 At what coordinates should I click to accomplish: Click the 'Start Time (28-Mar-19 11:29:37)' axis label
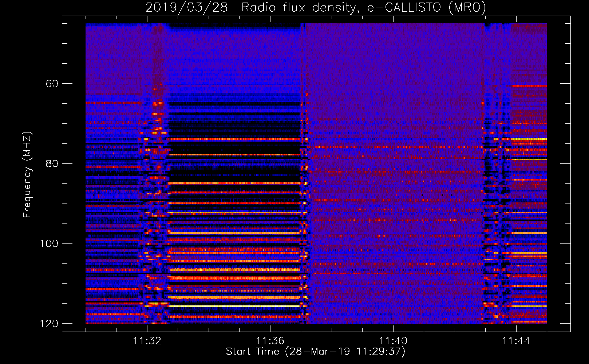point(316,352)
